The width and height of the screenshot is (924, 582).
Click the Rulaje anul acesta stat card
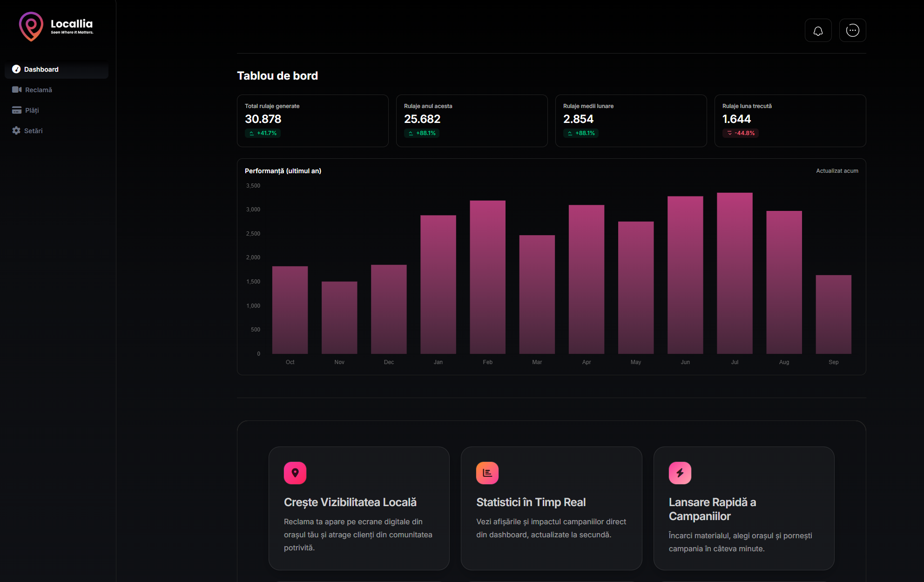pyautogui.click(x=472, y=121)
